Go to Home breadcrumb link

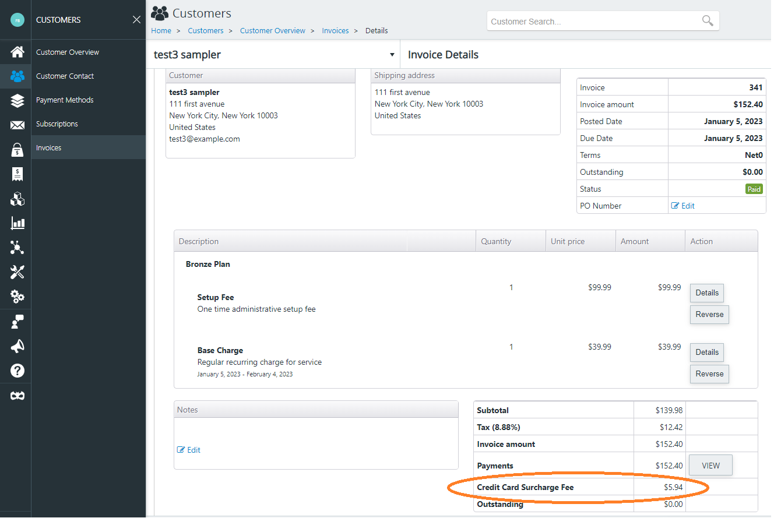[x=161, y=31]
